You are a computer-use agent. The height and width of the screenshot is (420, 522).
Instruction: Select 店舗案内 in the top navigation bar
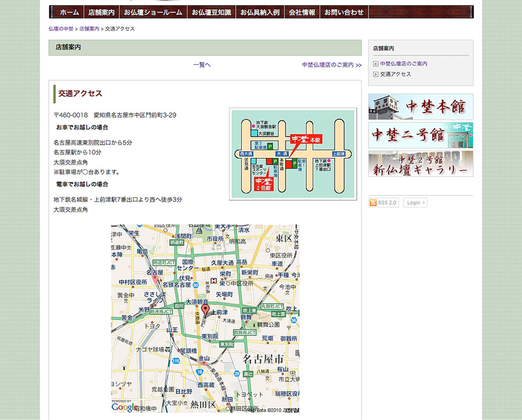102,12
